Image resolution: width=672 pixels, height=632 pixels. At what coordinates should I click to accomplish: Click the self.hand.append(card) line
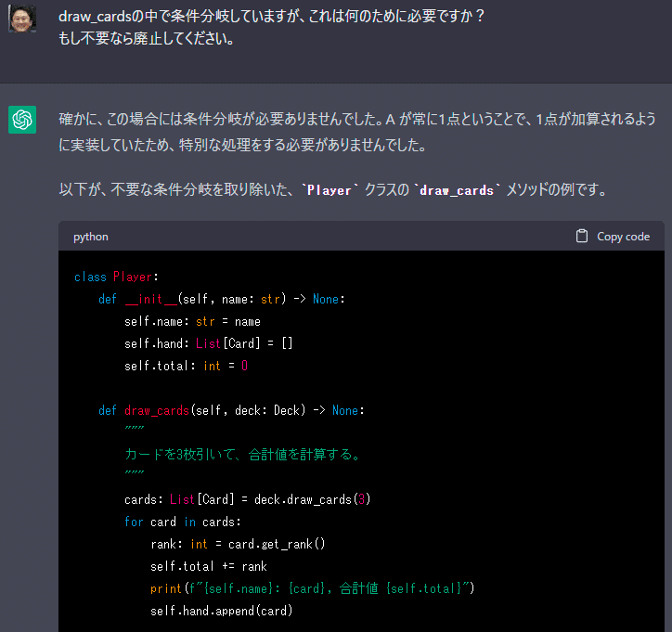[x=222, y=611]
